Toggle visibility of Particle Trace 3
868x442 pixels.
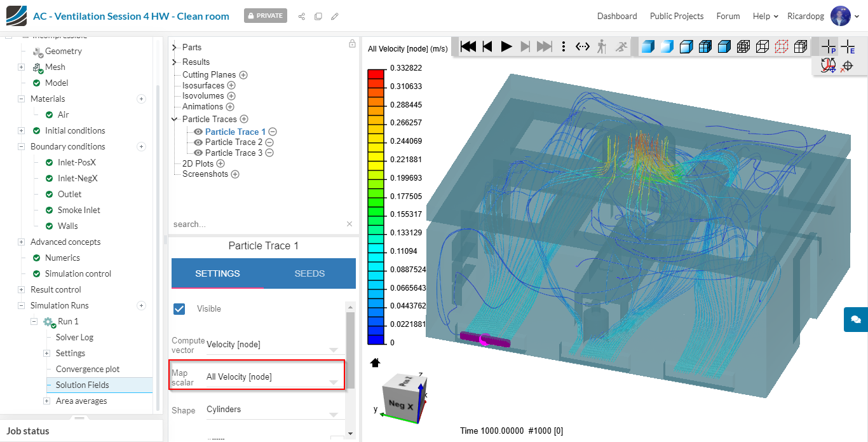click(x=198, y=153)
